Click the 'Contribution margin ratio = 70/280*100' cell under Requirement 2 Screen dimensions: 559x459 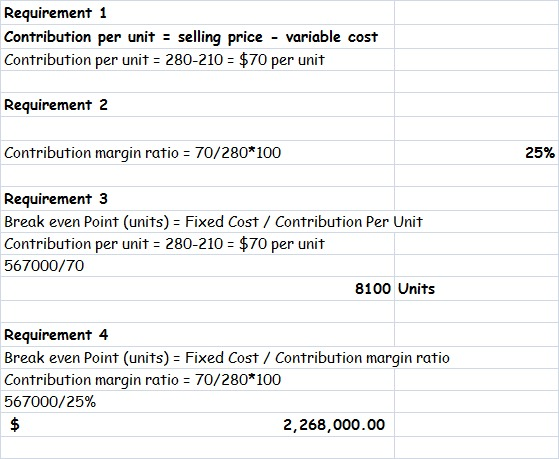pyautogui.click(x=197, y=153)
